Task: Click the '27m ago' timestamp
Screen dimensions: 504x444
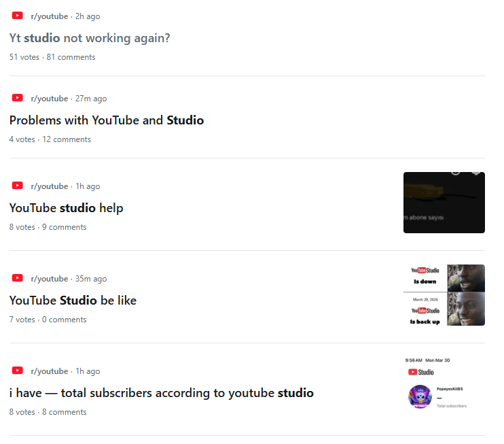Action: [x=91, y=99]
